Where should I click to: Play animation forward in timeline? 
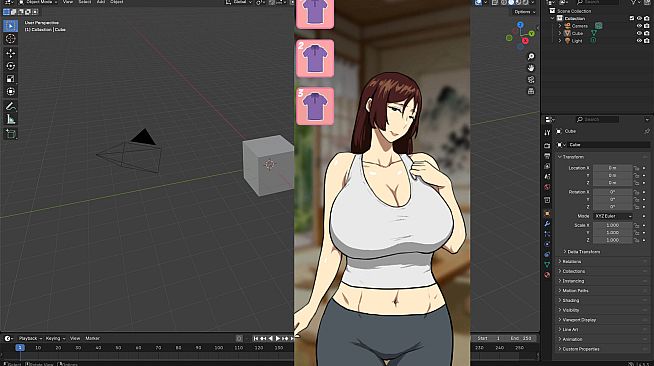pyautogui.click(x=278, y=338)
